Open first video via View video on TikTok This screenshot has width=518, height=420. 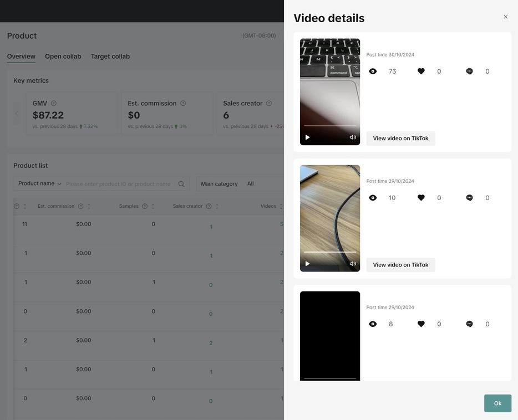click(x=400, y=139)
